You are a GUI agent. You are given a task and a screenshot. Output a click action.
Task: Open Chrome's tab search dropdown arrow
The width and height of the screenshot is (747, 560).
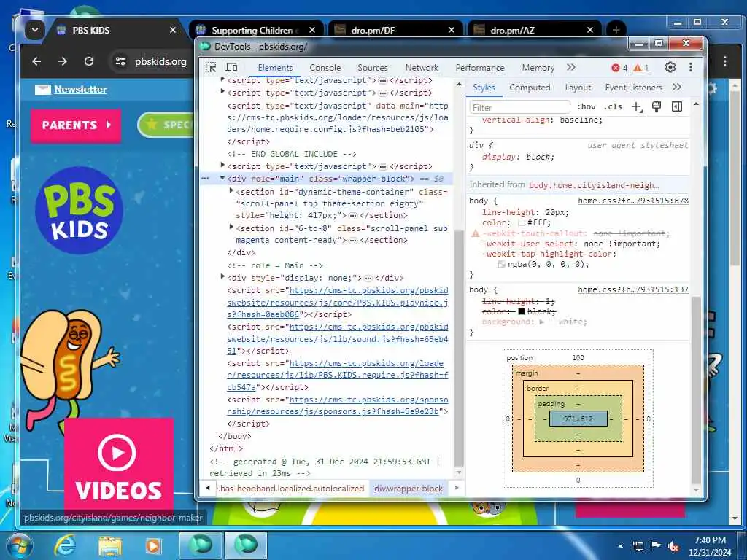[35, 30]
